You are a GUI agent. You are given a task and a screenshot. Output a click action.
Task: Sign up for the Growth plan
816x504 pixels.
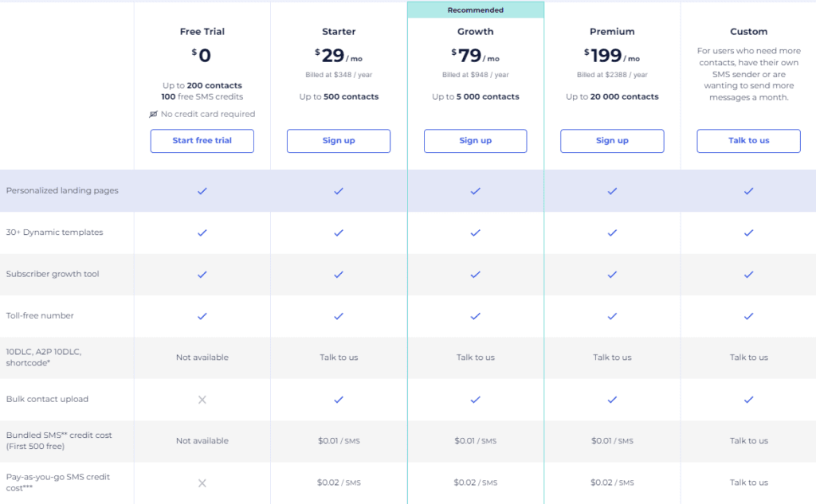point(475,141)
